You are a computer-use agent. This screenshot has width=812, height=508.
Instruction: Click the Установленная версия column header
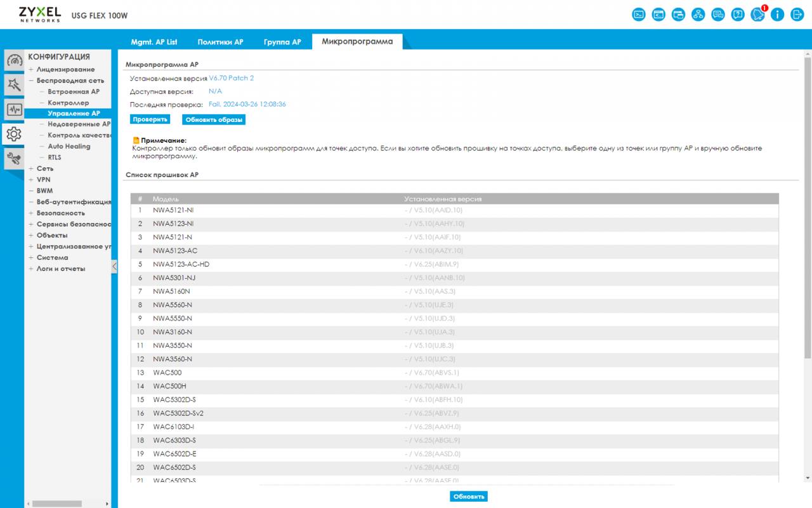[x=443, y=199]
